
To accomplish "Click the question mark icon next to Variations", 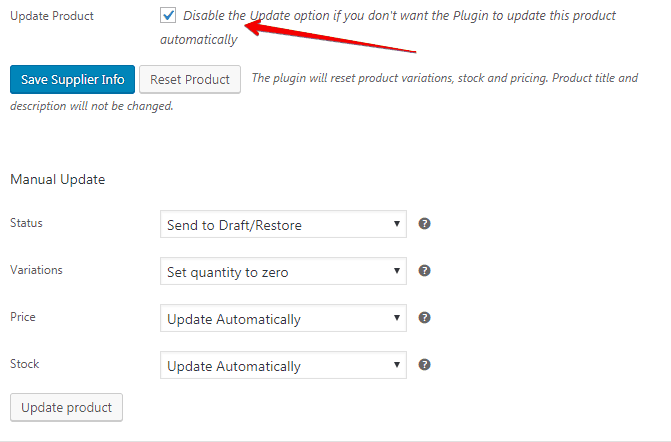I will [424, 270].
